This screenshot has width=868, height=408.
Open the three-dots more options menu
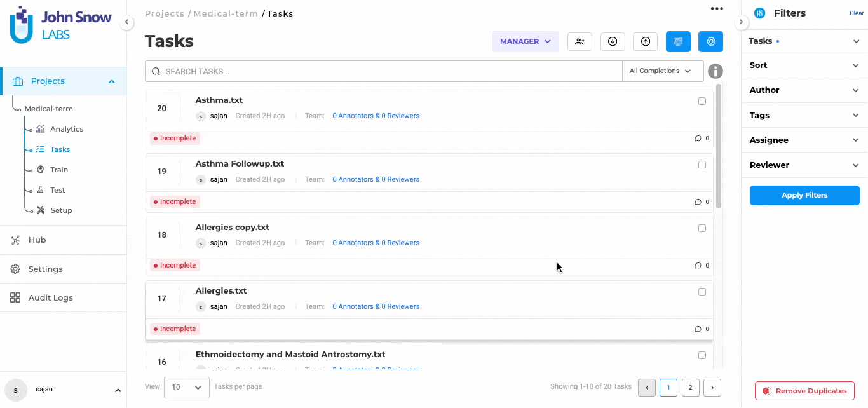click(717, 9)
